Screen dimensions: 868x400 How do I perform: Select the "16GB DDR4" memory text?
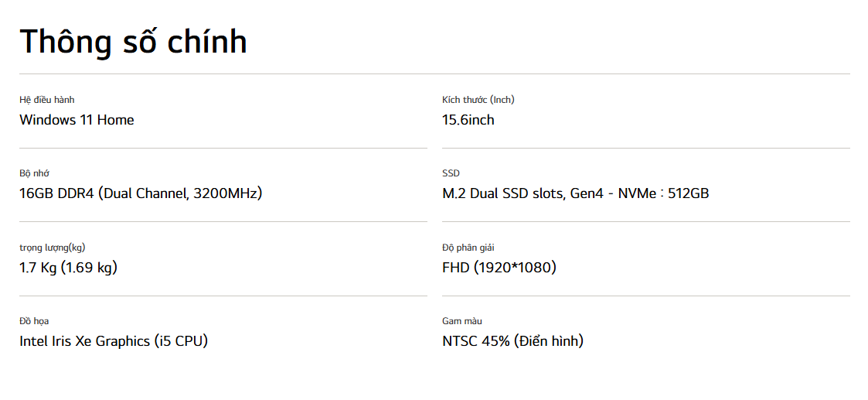pyautogui.click(x=56, y=193)
